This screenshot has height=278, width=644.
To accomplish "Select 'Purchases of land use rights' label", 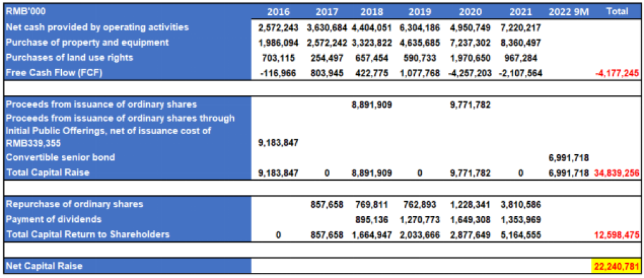I will 70,57.
